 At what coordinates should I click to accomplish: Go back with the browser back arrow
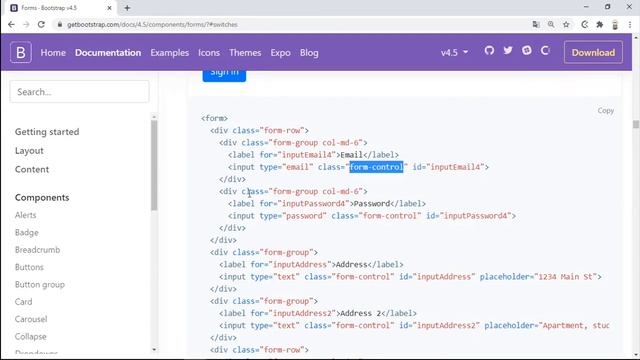tap(11, 24)
